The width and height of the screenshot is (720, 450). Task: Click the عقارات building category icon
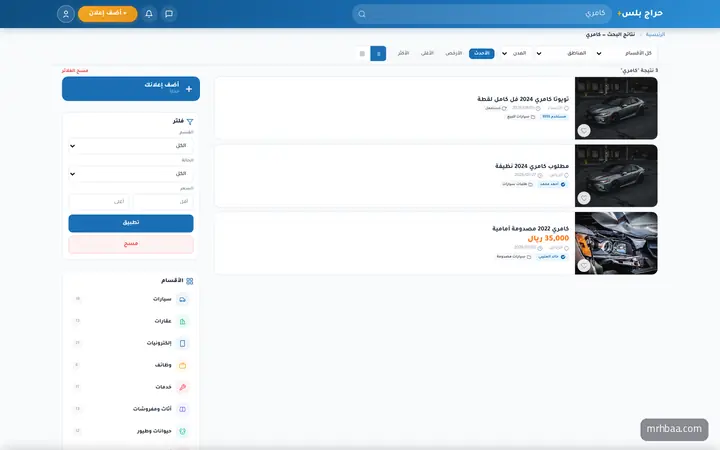pyautogui.click(x=182, y=321)
